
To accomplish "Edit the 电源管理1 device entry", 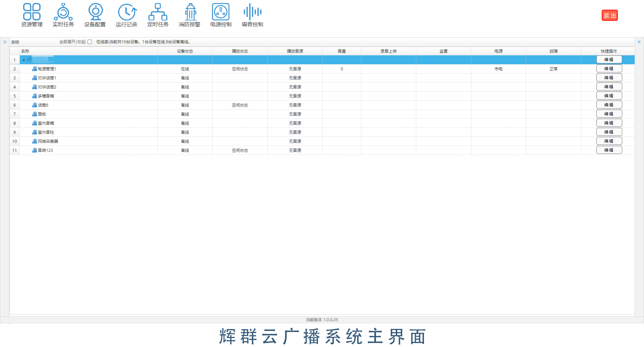I will (x=609, y=68).
